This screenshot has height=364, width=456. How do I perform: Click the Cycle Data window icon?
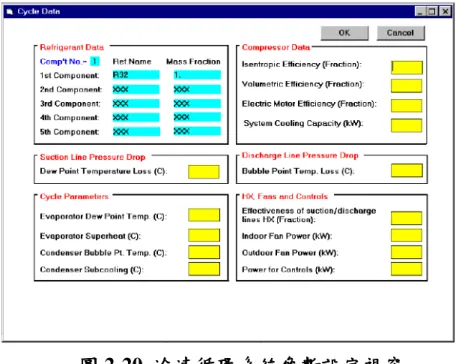coord(10,12)
